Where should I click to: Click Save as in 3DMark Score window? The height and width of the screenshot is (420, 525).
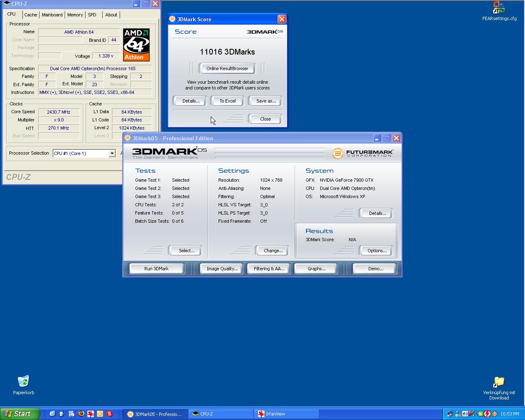[x=266, y=101]
